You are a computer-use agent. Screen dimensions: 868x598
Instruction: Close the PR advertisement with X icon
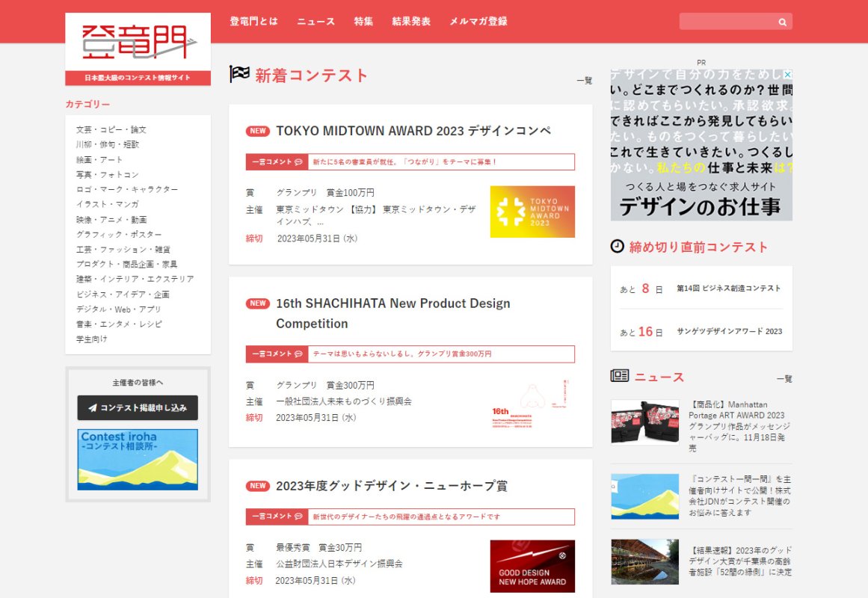pyautogui.click(x=788, y=74)
